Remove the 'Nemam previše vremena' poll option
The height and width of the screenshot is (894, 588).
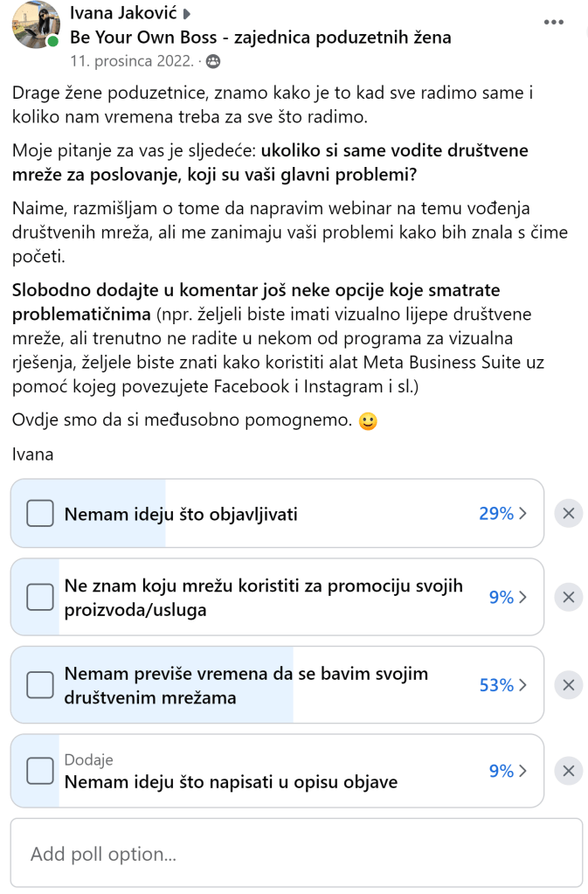[x=568, y=685]
